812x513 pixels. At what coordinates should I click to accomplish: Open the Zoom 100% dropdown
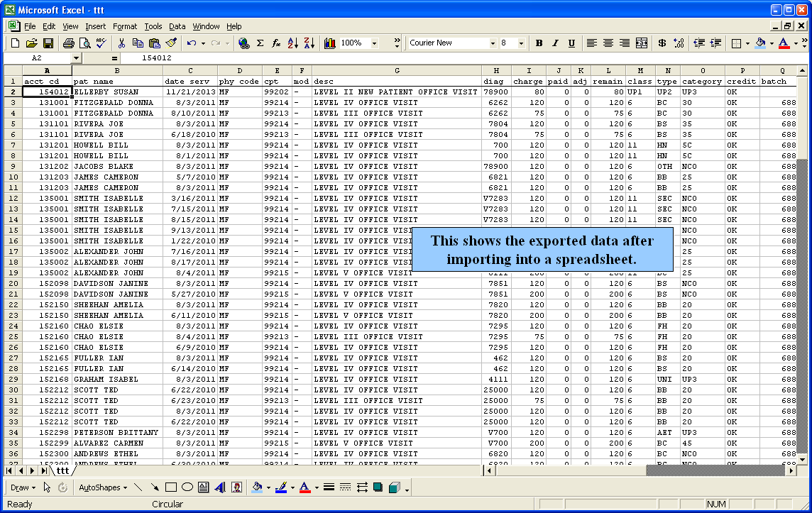(x=374, y=43)
